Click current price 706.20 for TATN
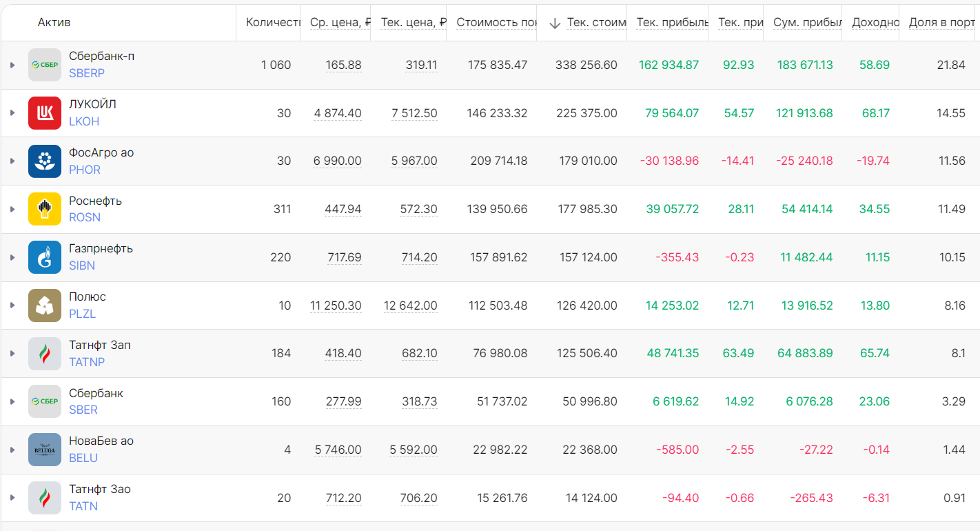 419,498
